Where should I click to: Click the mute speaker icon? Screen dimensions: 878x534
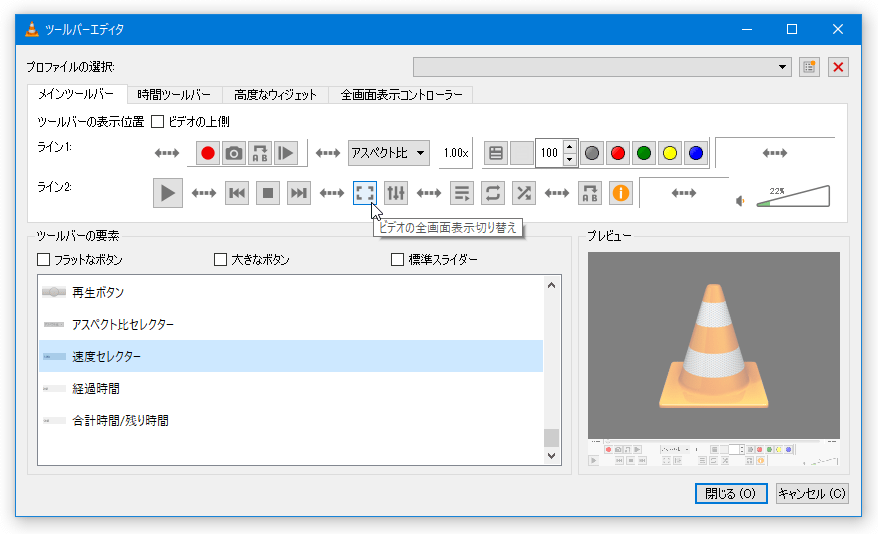(x=740, y=201)
